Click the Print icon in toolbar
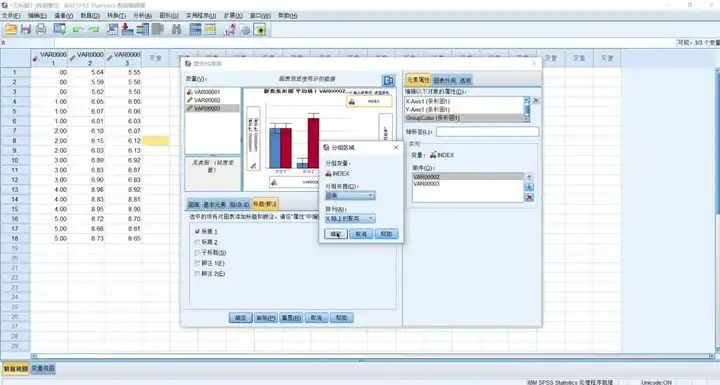Image resolution: width=720 pixels, height=385 pixels. coord(41,30)
